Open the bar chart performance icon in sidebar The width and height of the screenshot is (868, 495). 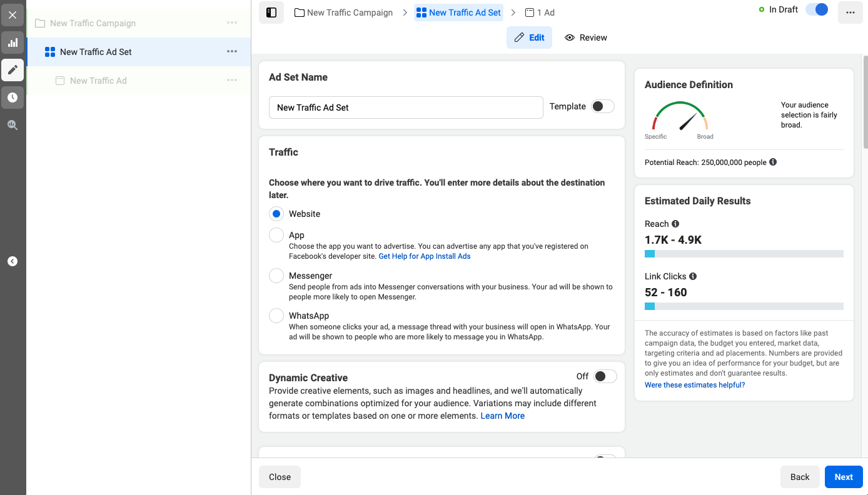[x=13, y=42]
